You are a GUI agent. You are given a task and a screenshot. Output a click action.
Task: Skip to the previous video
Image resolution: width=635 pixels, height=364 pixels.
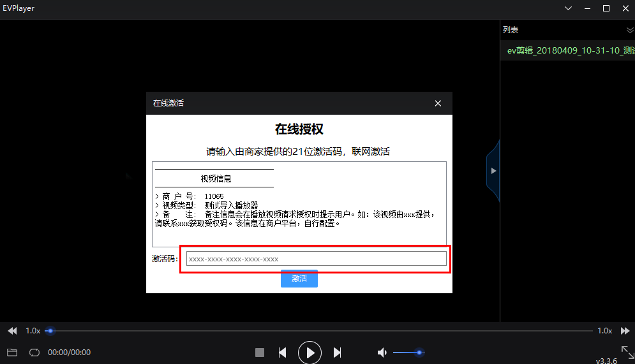(x=282, y=353)
